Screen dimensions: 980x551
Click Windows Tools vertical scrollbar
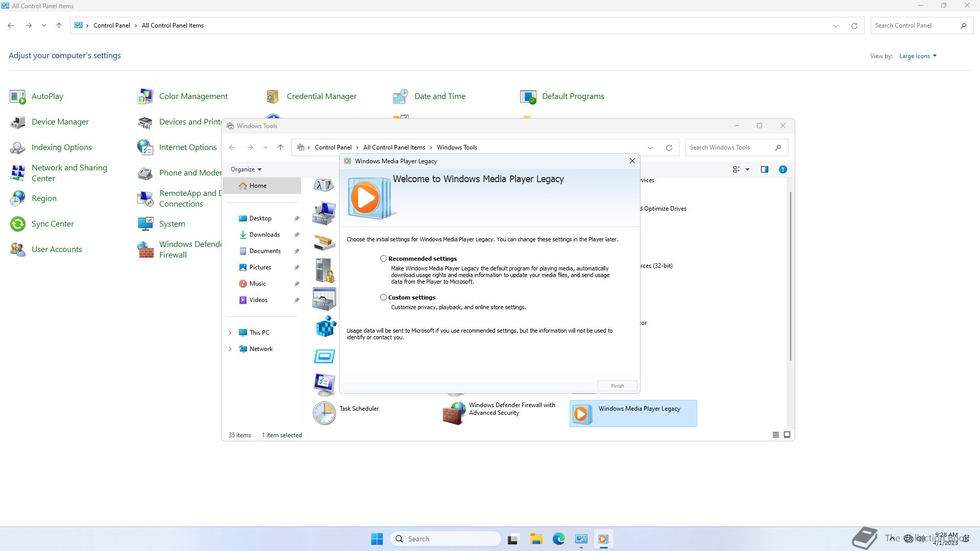click(x=790, y=276)
